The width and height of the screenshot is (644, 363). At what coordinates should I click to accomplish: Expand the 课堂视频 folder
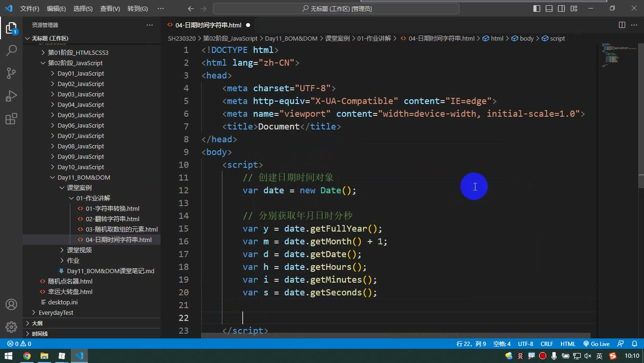(x=79, y=250)
